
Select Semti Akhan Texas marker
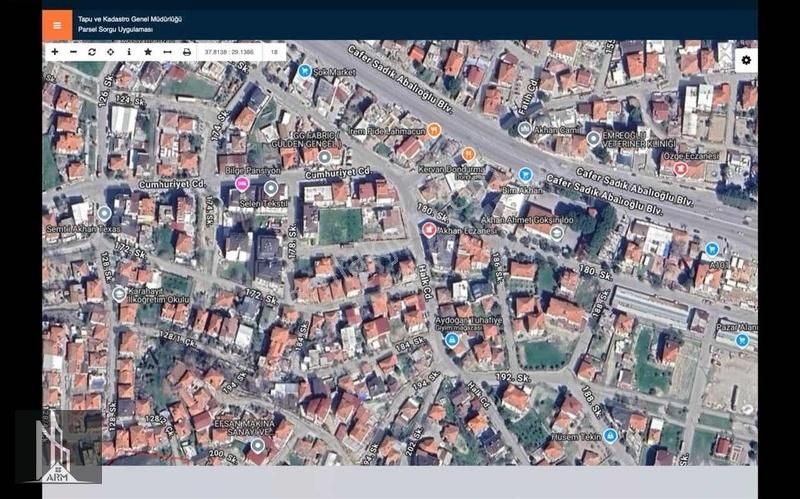tap(104, 213)
